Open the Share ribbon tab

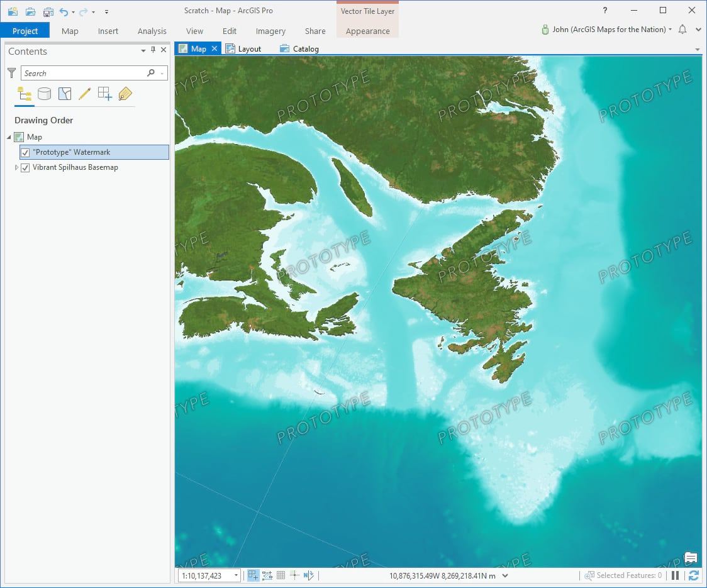pos(315,31)
